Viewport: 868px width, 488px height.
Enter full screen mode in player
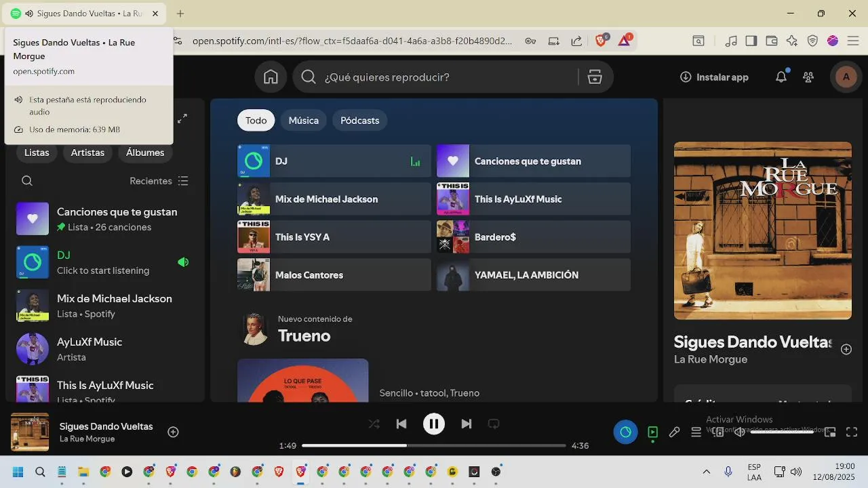click(x=852, y=432)
